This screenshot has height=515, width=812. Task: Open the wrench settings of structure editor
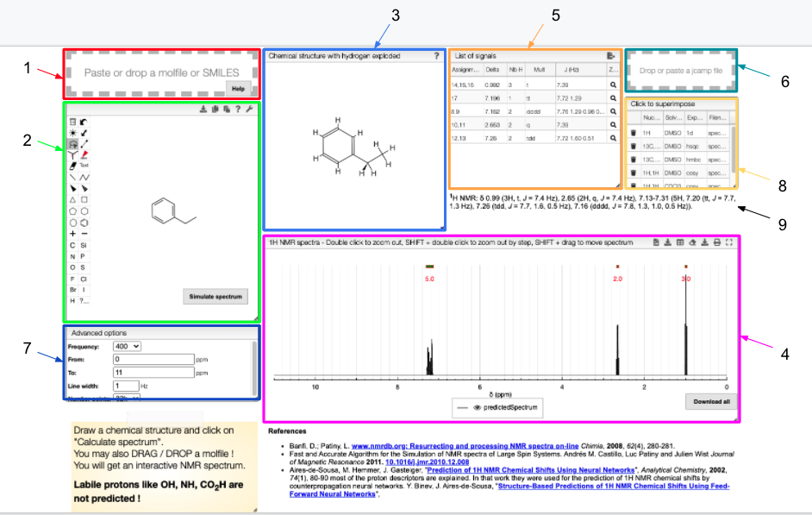(x=249, y=109)
